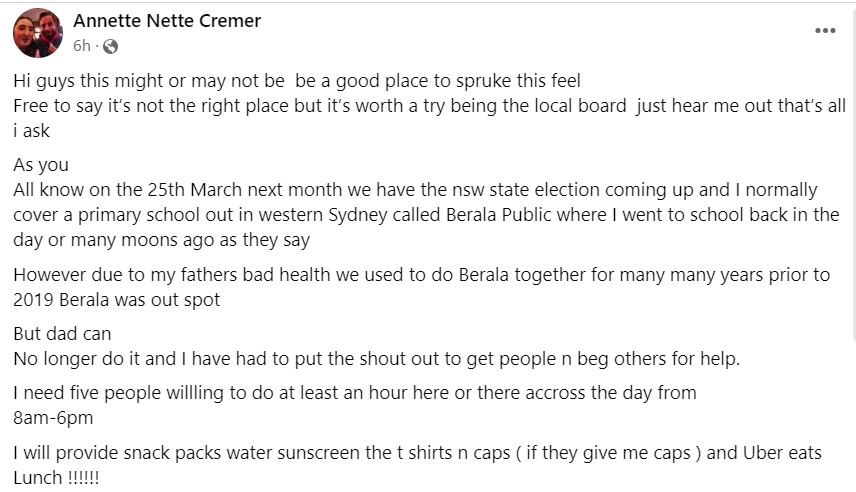Open the 6h post timestamp link

click(x=82, y=46)
